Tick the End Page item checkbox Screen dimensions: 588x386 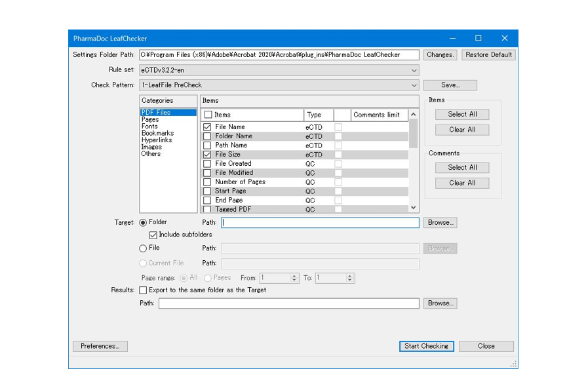pyautogui.click(x=207, y=201)
